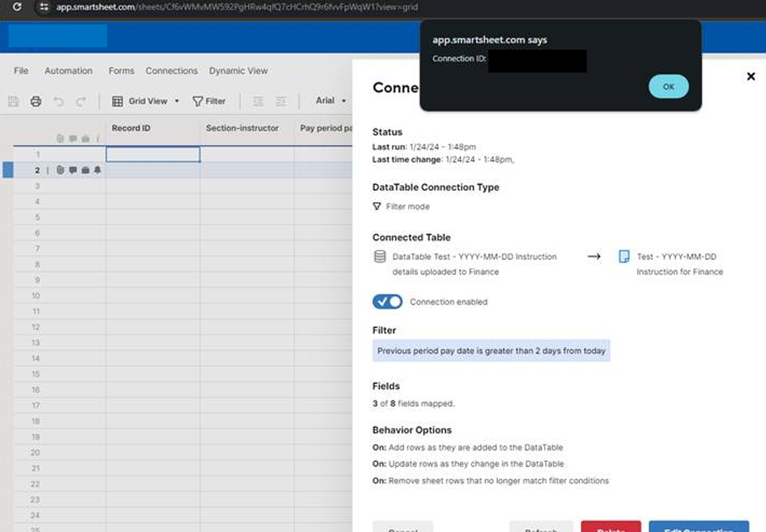Open the Forms menu
The image size is (766, 532).
click(121, 71)
